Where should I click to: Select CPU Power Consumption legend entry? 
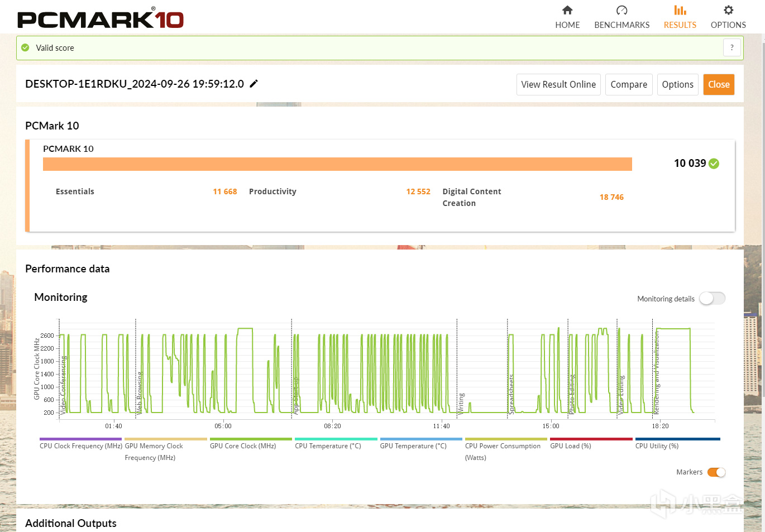[506, 450]
